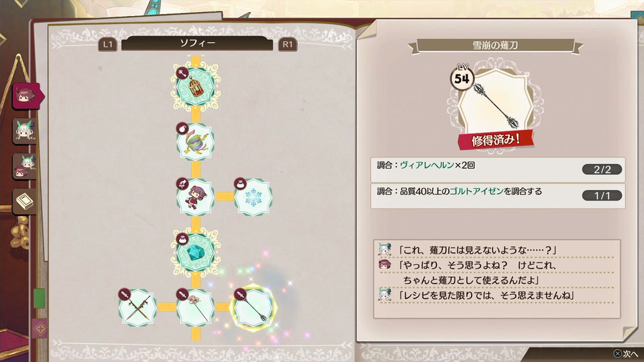Select the snowflake crystal recipe node
This screenshot has height=362, width=644.
pyautogui.click(x=253, y=197)
